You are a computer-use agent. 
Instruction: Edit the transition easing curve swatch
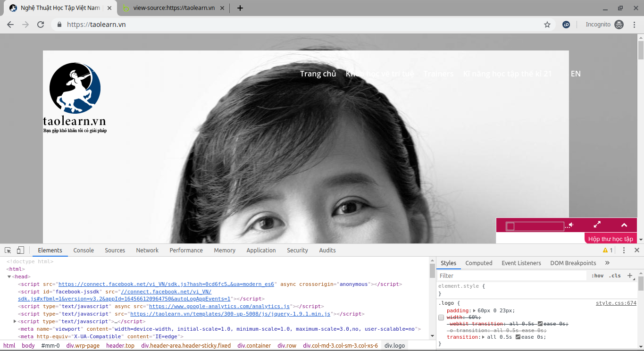[x=518, y=337]
